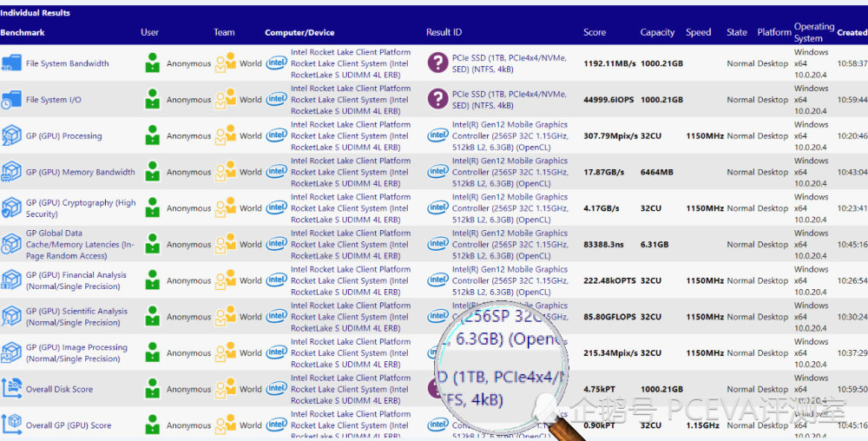Click the Individual Results heading
868x441 pixels.
(x=36, y=13)
